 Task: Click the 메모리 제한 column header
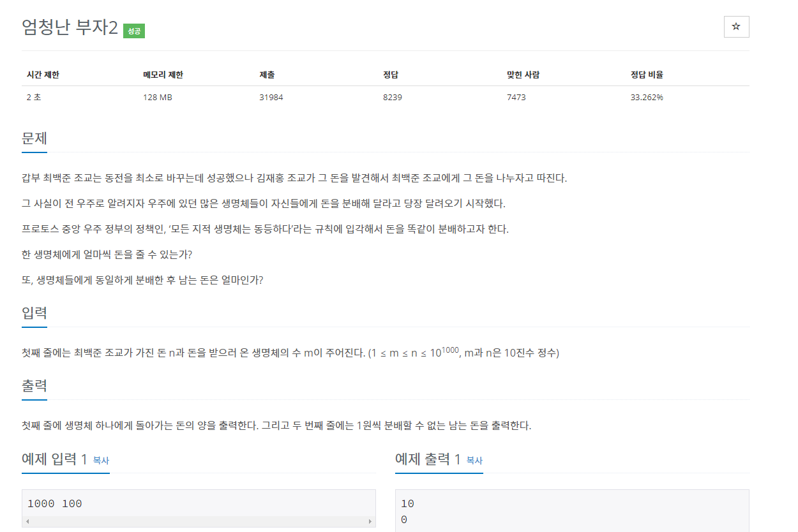pyautogui.click(x=163, y=75)
